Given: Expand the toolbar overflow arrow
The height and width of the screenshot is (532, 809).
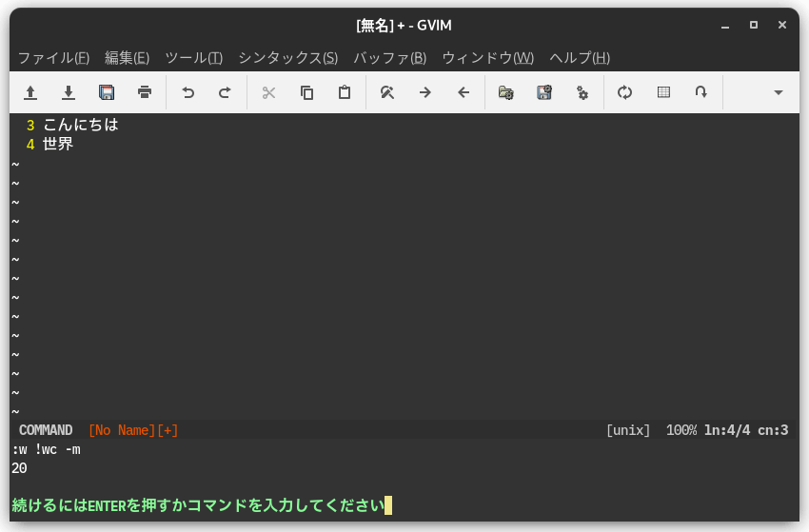Looking at the screenshot, I should 779,93.
